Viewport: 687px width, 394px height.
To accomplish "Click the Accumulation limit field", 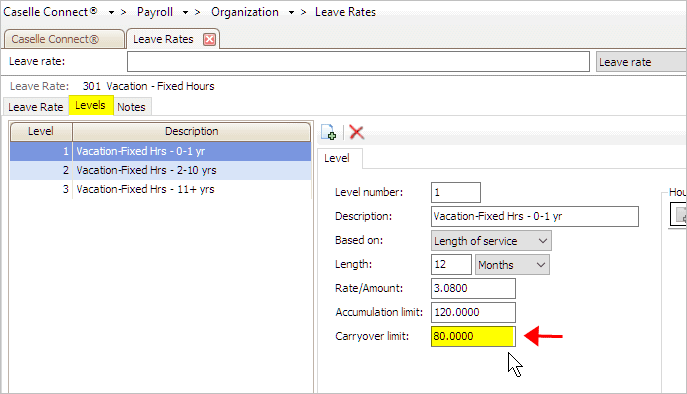I will [x=473, y=312].
